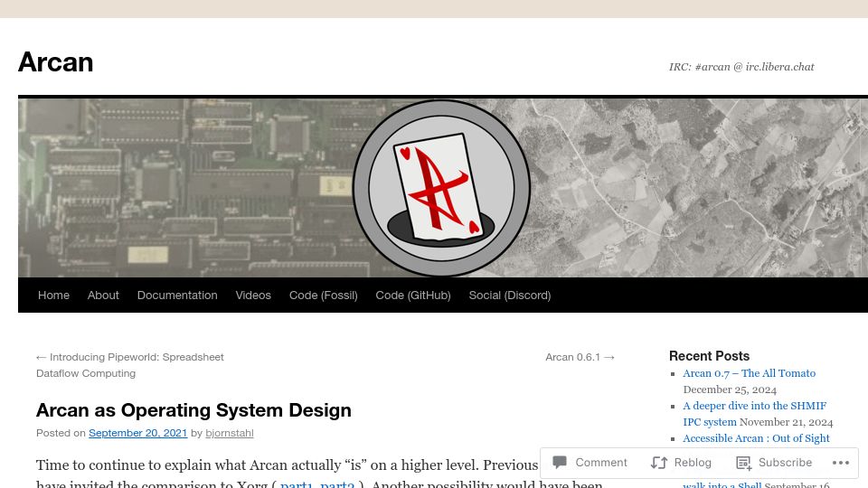Open author bjornstahl's page
The image size is (868, 488).
229,433
